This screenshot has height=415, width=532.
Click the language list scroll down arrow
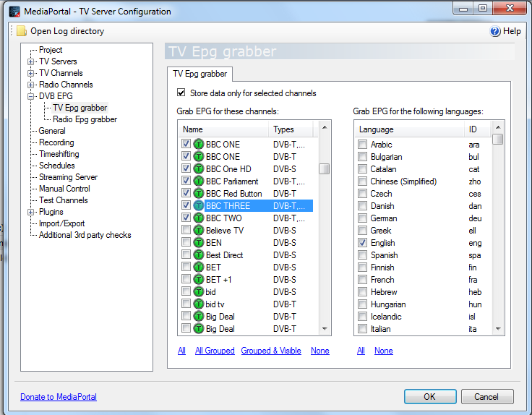498,328
